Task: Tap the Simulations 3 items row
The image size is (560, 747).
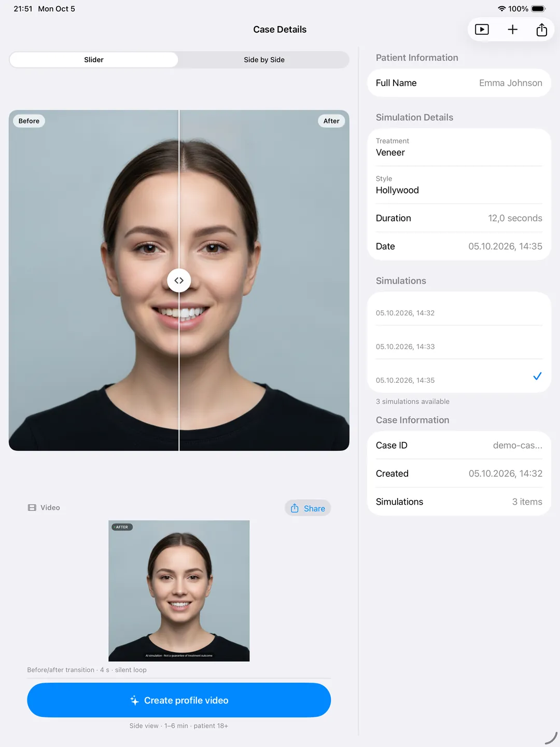Action: (459, 502)
